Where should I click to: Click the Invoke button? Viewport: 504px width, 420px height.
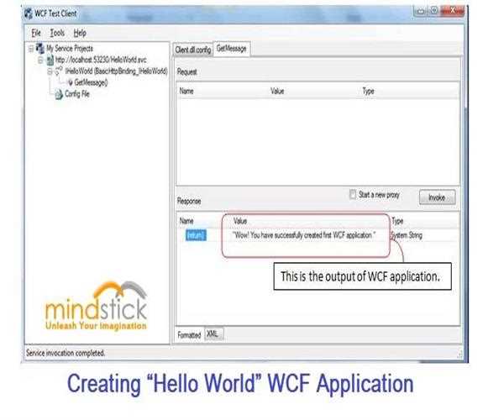click(x=437, y=197)
